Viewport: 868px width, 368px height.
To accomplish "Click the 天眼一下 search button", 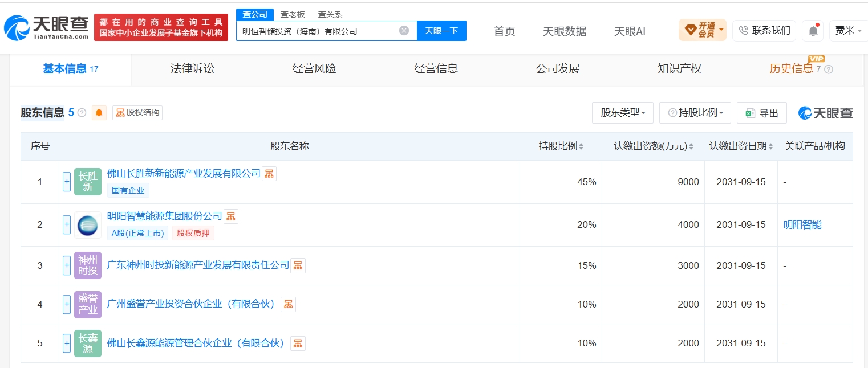I will tap(441, 31).
